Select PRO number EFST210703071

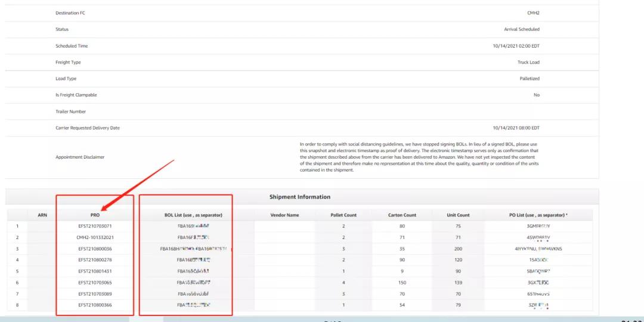coord(95,226)
